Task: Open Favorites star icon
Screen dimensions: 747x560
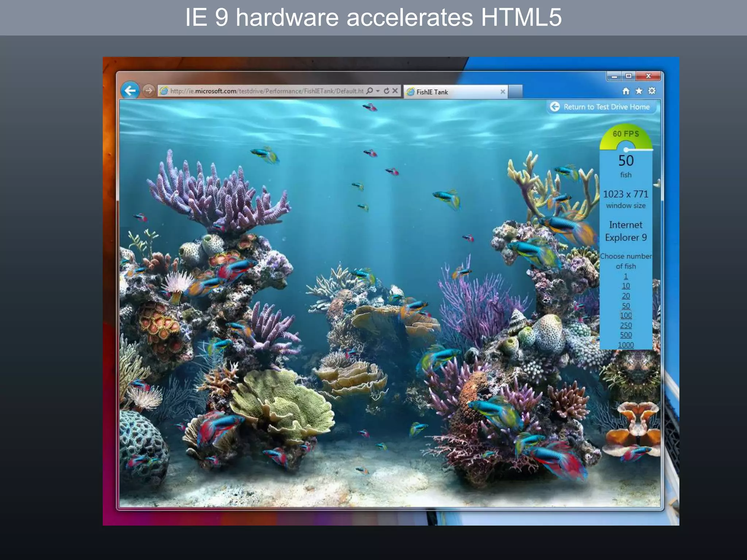Action: (639, 91)
